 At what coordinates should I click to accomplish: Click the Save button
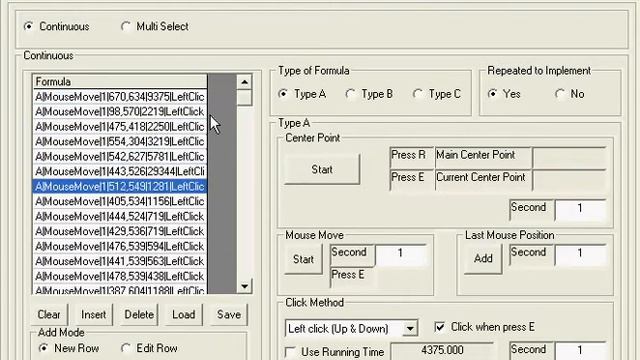point(229,315)
